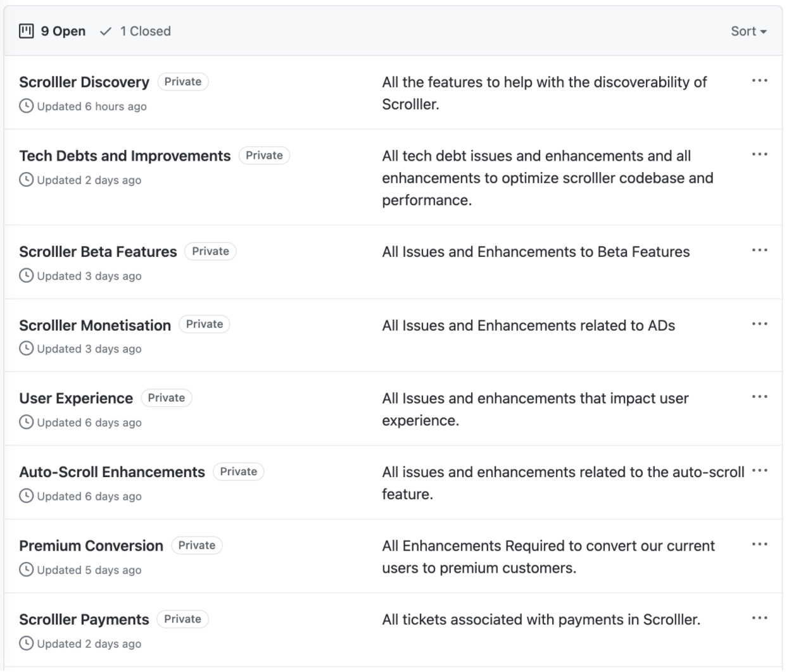Click 'Updated 6 hours ago' text
The height and width of the screenshot is (672, 789).
(x=92, y=106)
